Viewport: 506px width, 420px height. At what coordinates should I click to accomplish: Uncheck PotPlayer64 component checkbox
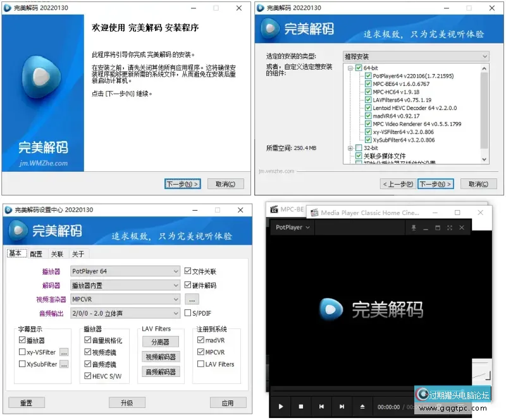click(368, 76)
